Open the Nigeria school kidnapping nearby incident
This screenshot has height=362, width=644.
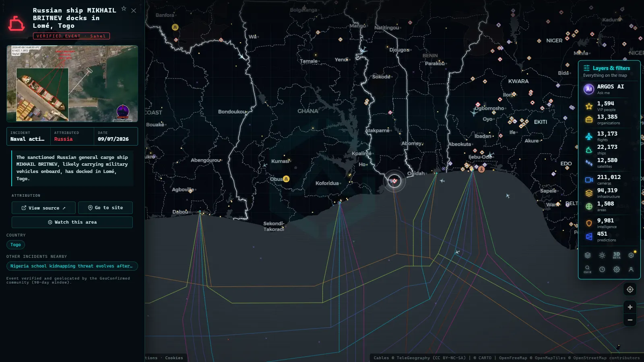(72, 266)
